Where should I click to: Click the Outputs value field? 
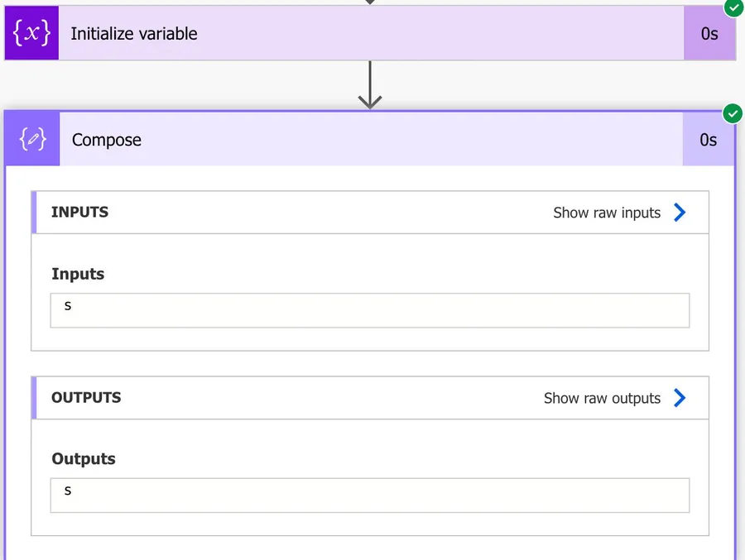(x=369, y=495)
